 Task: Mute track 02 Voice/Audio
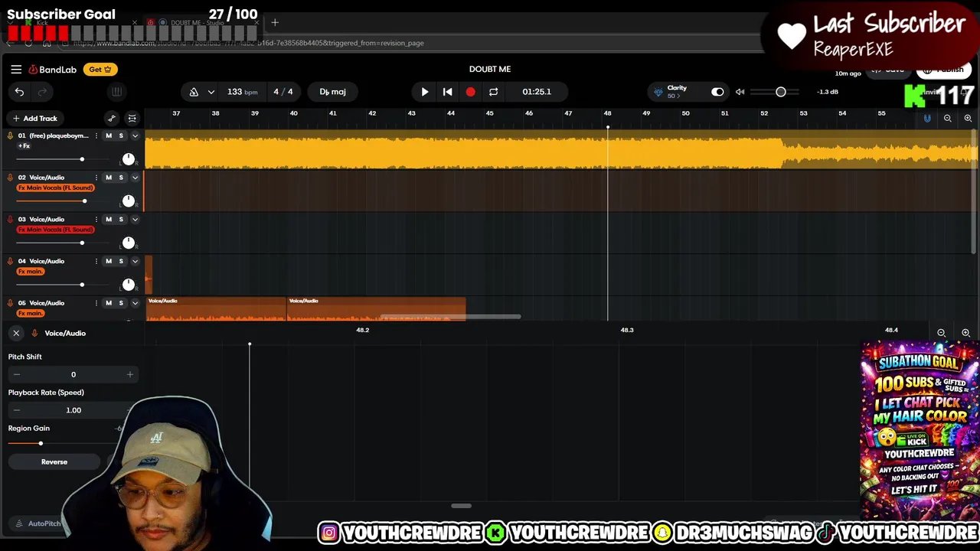109,178
